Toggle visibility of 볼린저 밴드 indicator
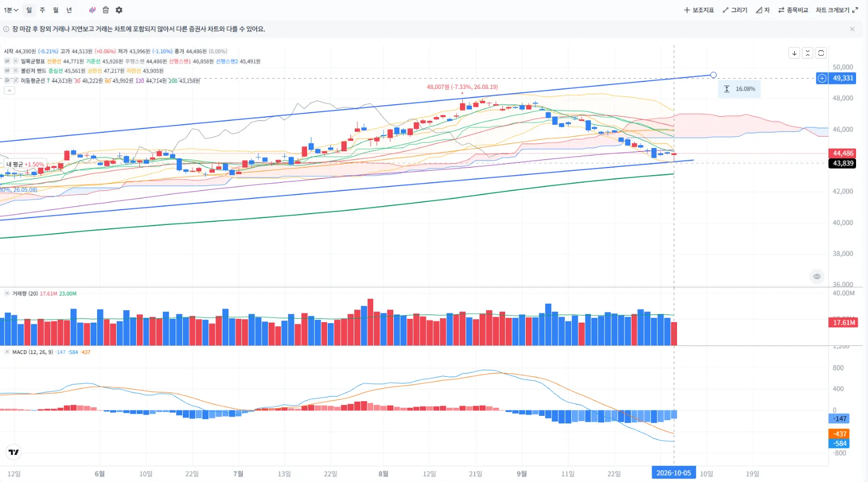Image resolution: width=868 pixels, height=482 pixels. click(x=7, y=71)
